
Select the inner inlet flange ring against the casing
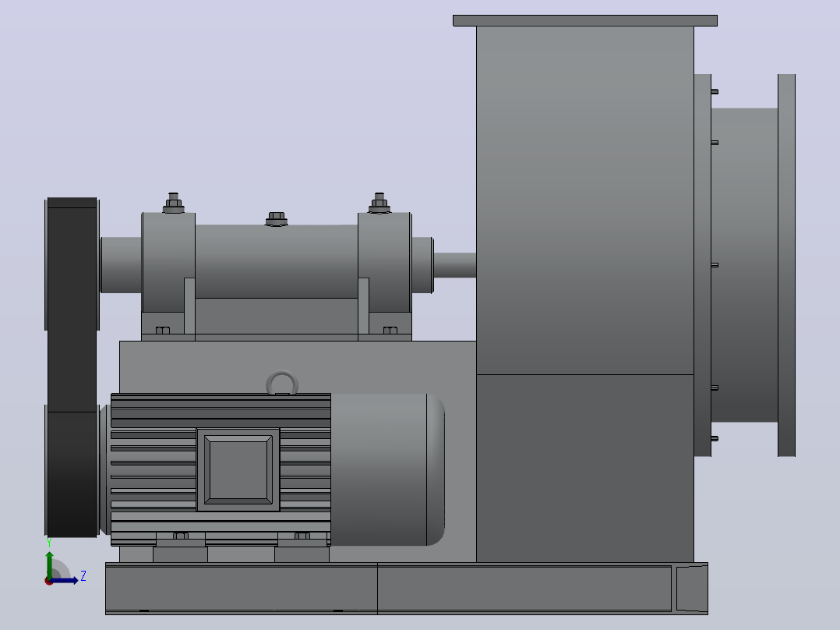pyautogui.click(x=702, y=265)
